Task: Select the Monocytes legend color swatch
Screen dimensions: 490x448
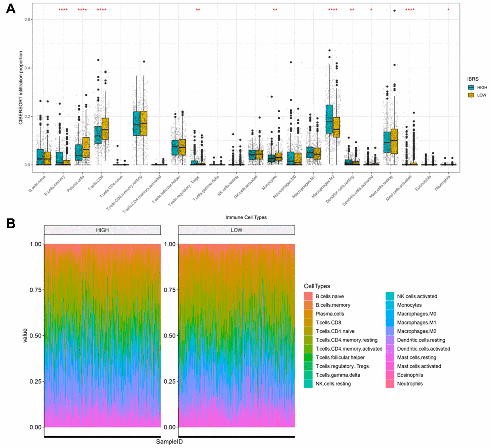Action: point(390,305)
